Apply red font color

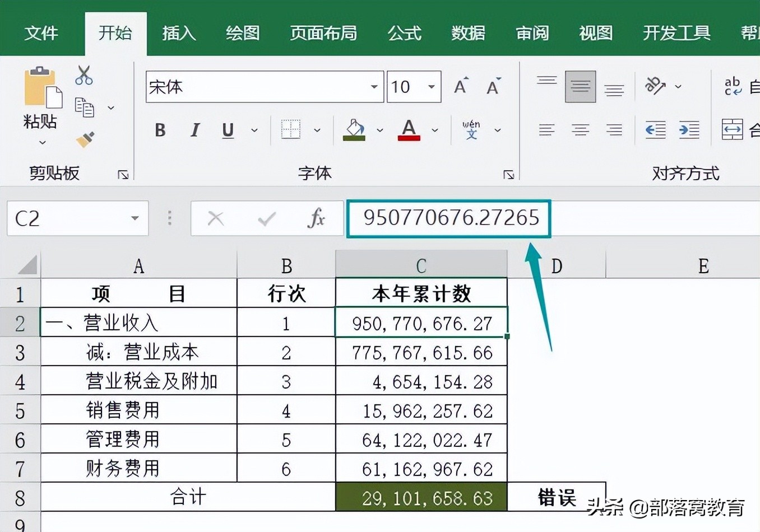(x=409, y=130)
